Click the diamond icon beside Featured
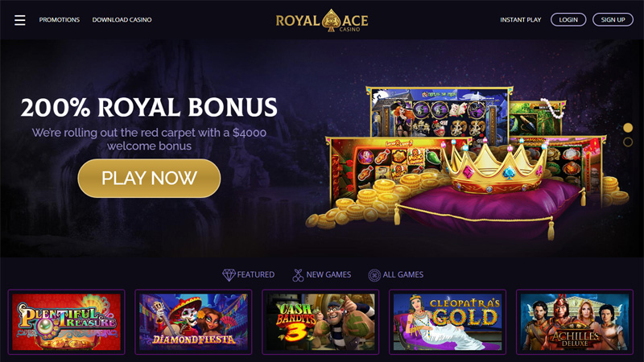 tap(229, 275)
